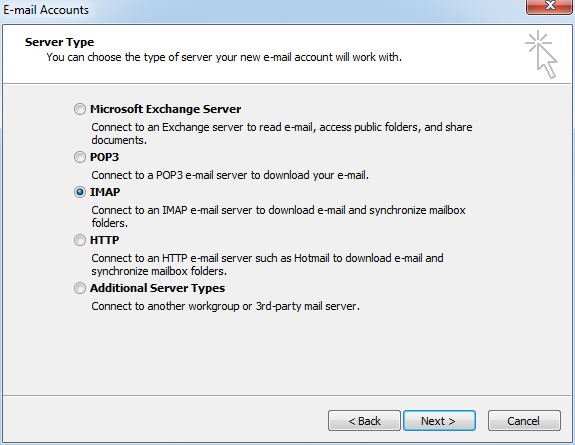Screen dimensions: 575x445
Task: Click the E-mail Accounts title bar text
Action: (46, 10)
